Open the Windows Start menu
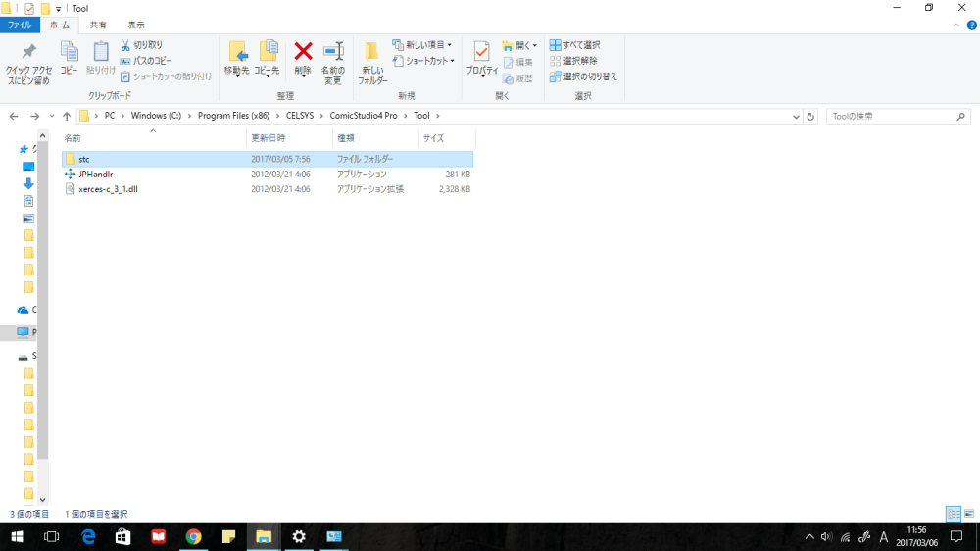The height and width of the screenshot is (551, 980). tap(17, 537)
